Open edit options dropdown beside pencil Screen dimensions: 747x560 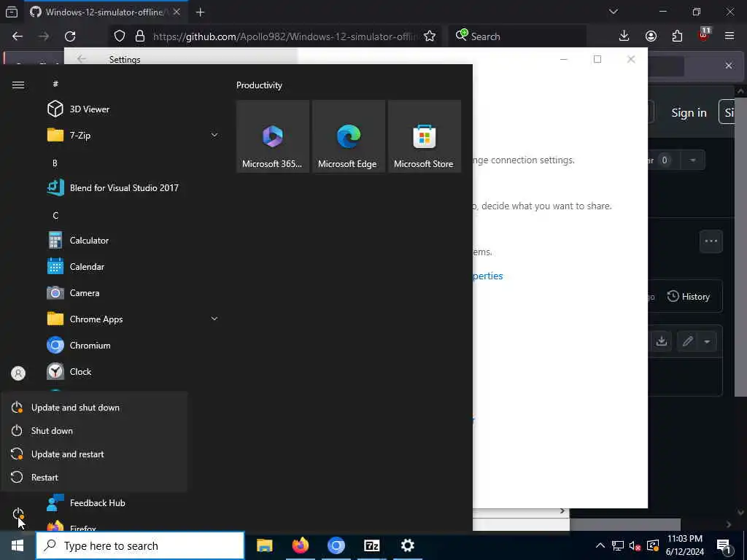[707, 341]
